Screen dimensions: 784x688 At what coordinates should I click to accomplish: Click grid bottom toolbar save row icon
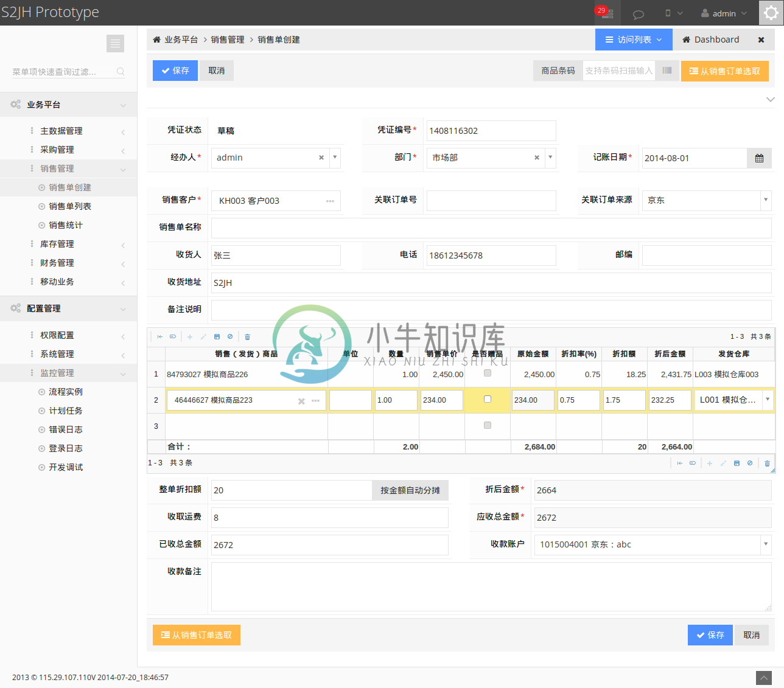[x=737, y=464]
